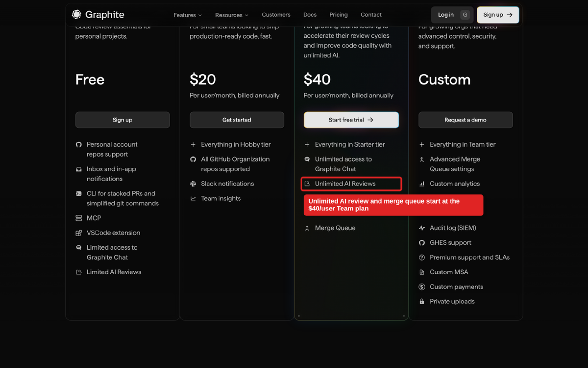This screenshot has width=588, height=368.
Task: Click the VSCode extension text
Action: click(x=114, y=233)
